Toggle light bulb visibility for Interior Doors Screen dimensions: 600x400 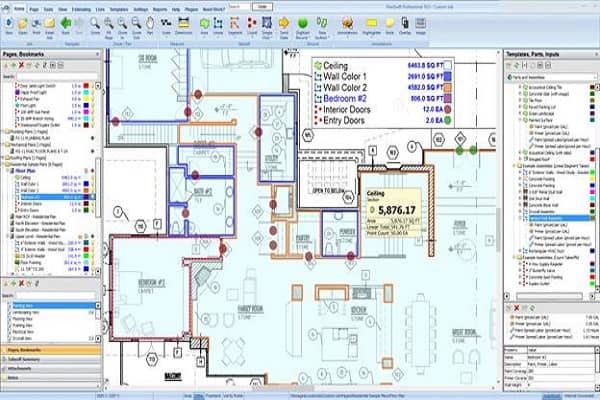[93, 204]
